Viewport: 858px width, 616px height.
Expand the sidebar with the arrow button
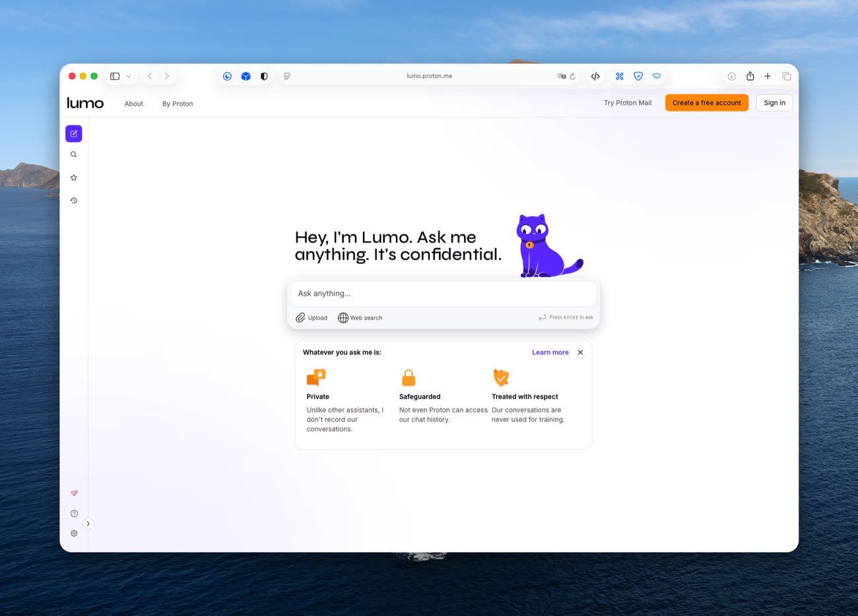pyautogui.click(x=88, y=524)
